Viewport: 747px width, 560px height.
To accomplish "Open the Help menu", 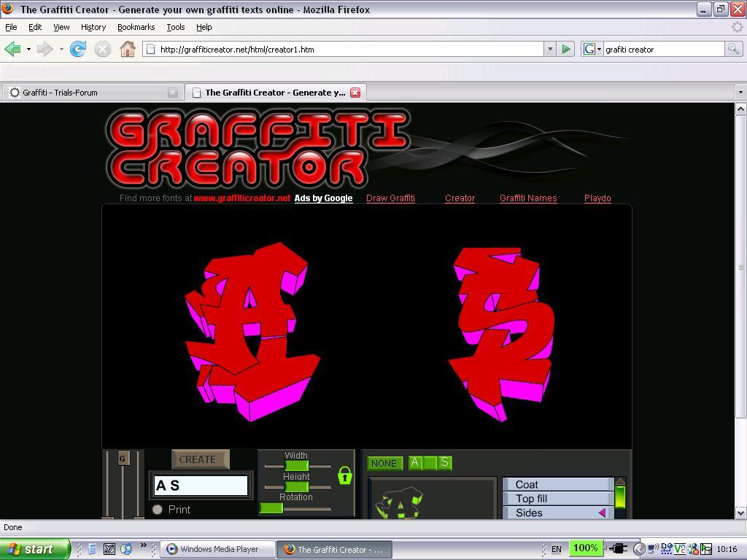I will [204, 27].
